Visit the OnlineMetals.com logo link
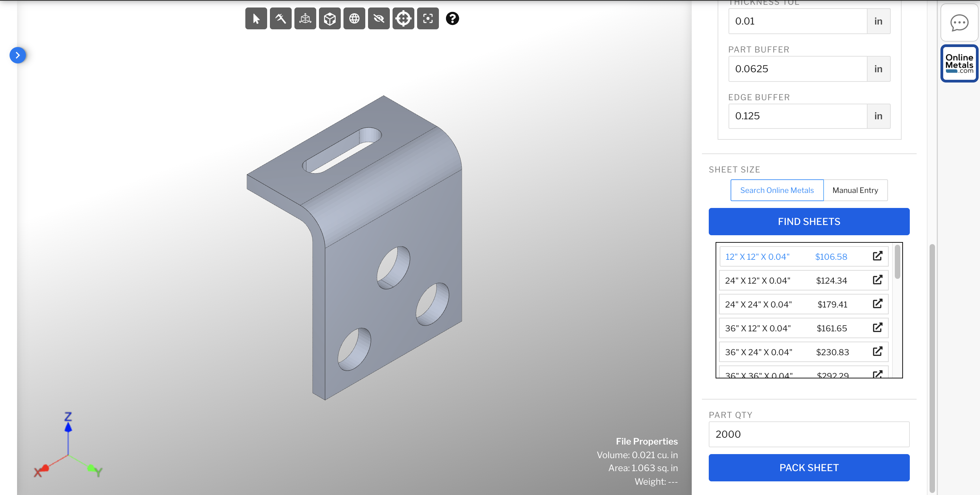Screen dimensions: 980x495 (959, 63)
